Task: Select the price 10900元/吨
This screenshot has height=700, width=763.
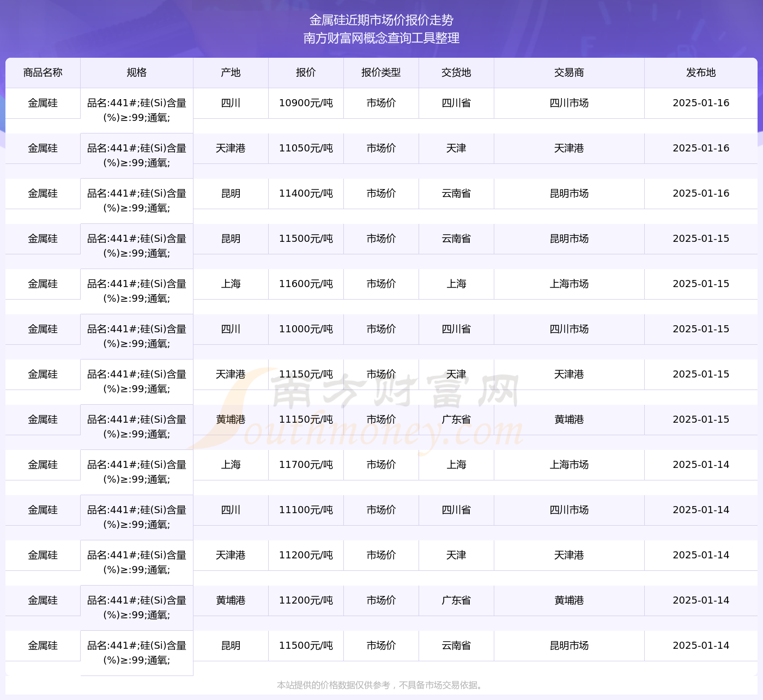Action: pos(306,103)
